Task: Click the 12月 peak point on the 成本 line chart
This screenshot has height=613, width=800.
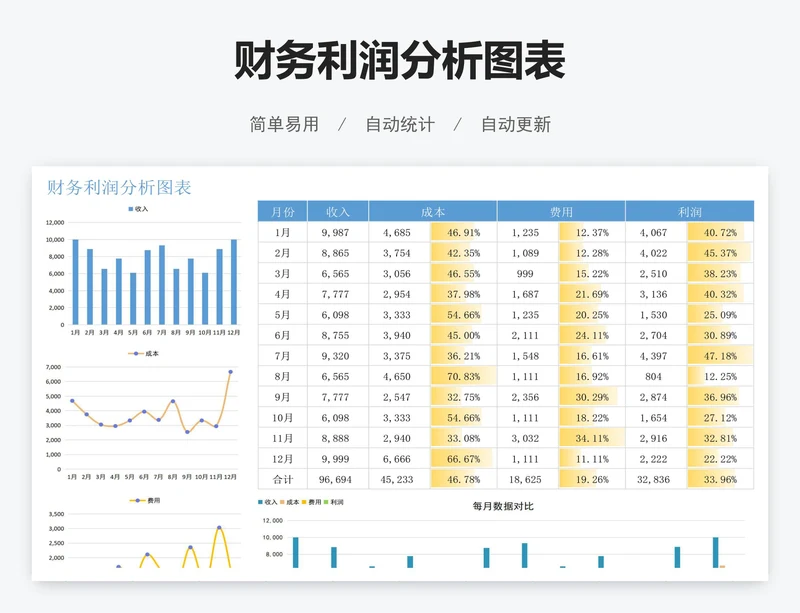Action: coord(231,372)
